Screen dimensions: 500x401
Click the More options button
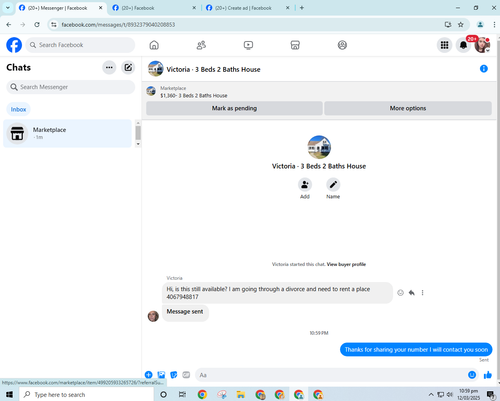(408, 108)
